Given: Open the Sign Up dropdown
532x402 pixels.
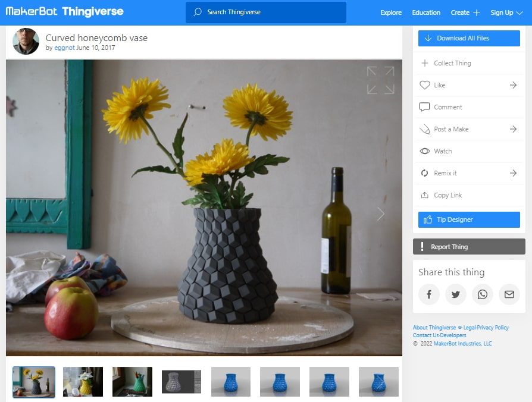Looking at the screenshot, I should point(506,11).
